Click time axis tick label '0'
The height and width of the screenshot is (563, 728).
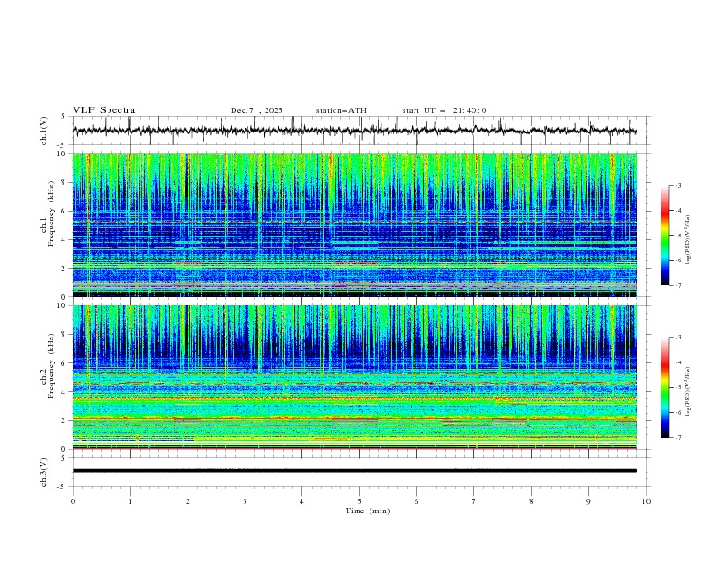73,501
